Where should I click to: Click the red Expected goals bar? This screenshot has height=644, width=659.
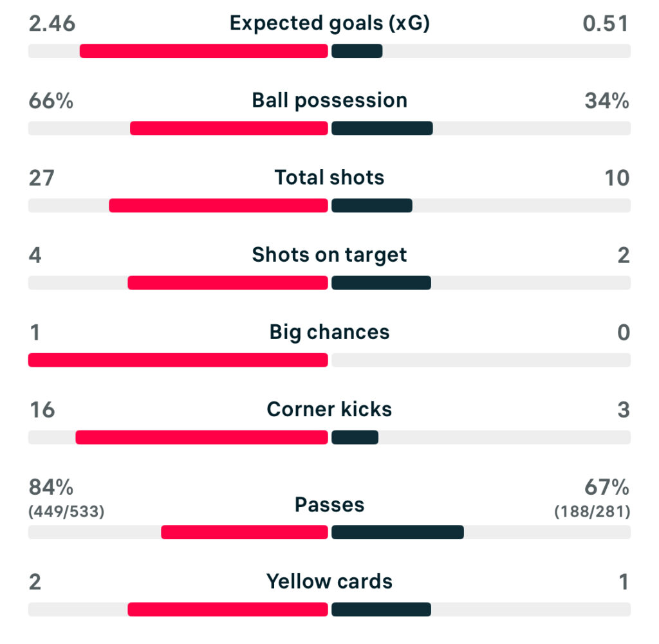[203, 51]
